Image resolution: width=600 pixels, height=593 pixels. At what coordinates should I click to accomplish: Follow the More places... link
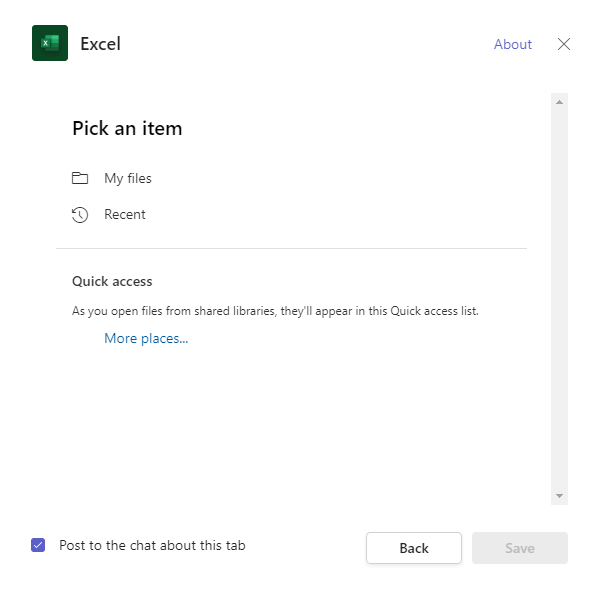coord(146,338)
